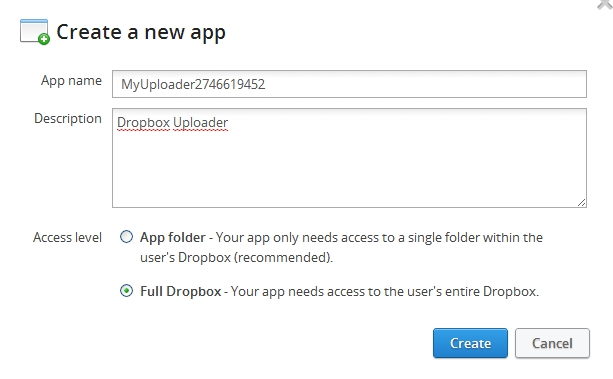Select the App folder access level

click(x=126, y=237)
